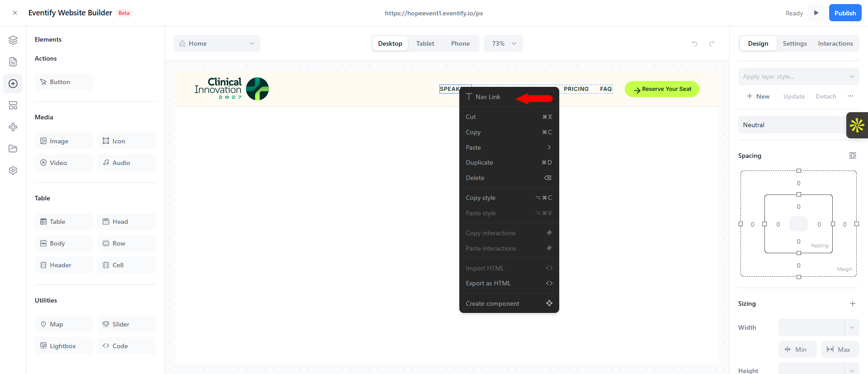The height and width of the screenshot is (374, 868).
Task: Choose Create component
Action: 509,303
